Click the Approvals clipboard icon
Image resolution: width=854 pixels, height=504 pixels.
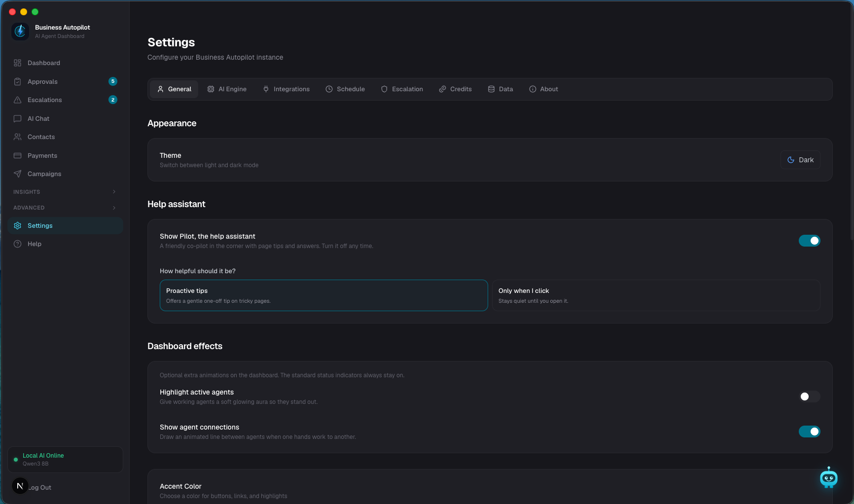(18, 81)
